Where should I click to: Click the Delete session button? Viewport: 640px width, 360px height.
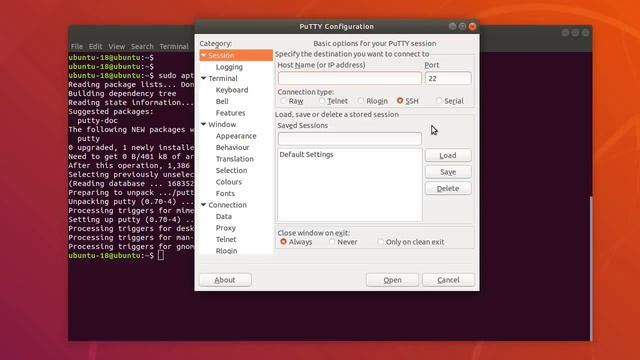[x=448, y=188]
